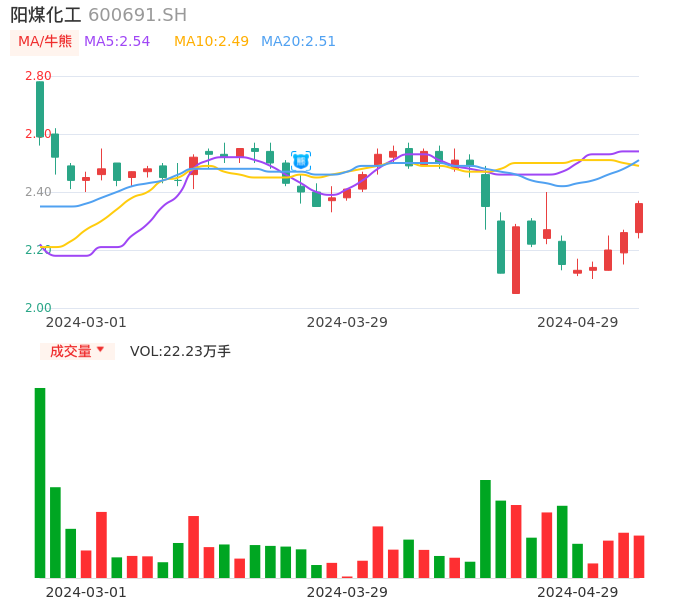
Task: Click the first large green candlestick near 2.80
Action: click(40, 109)
